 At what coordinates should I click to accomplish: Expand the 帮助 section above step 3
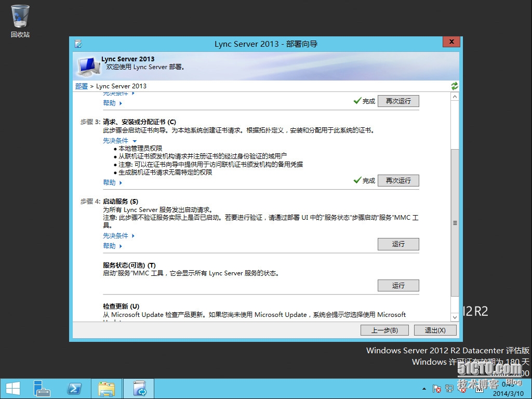point(112,103)
